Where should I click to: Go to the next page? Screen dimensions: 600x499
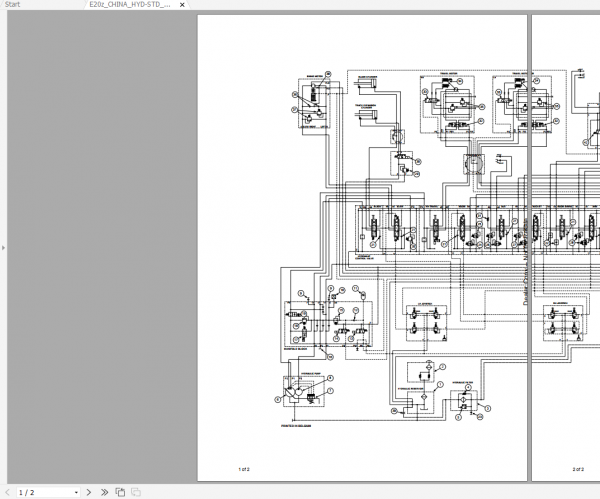[89, 492]
